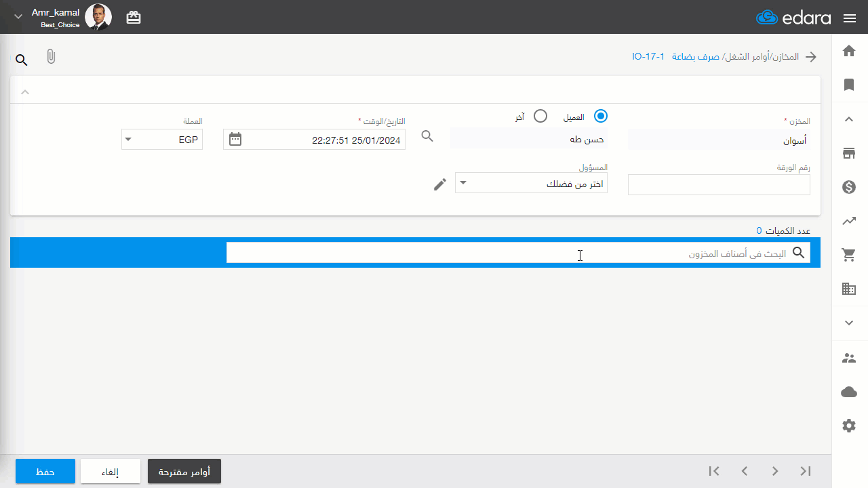The width and height of the screenshot is (868, 488).
Task: Open the building company sidebar icon
Action: click(849, 289)
